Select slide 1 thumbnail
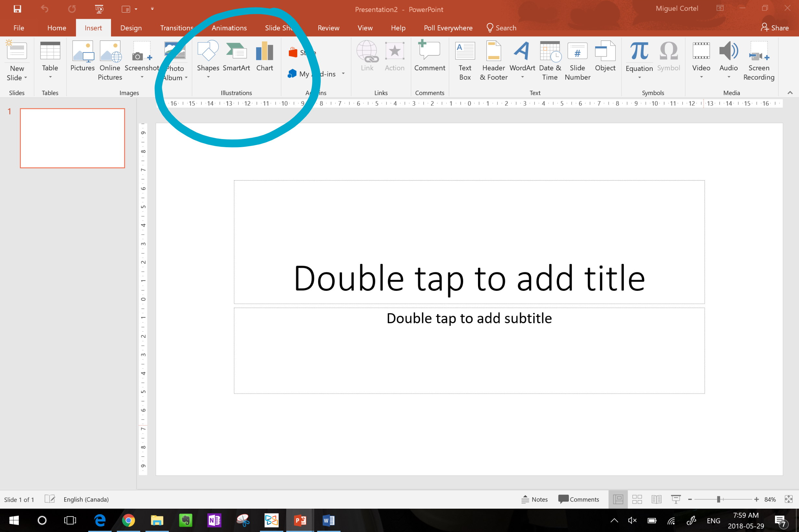The height and width of the screenshot is (532, 799). pyautogui.click(x=72, y=138)
